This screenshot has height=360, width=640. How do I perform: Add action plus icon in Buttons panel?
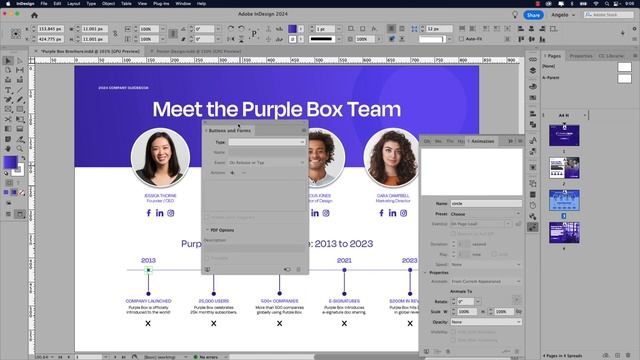(232, 173)
